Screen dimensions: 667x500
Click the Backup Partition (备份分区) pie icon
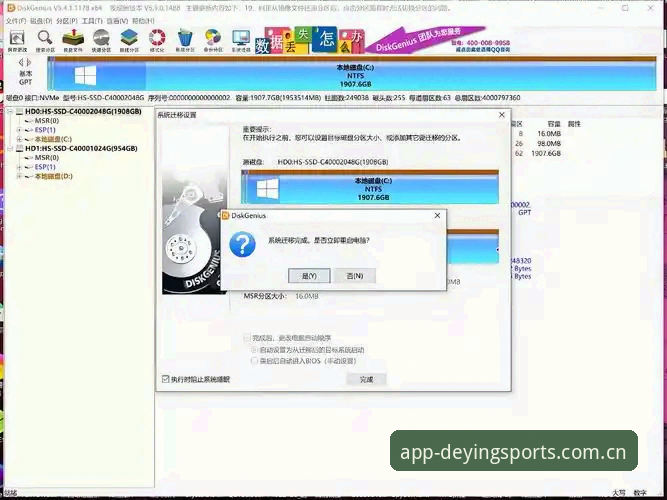click(213, 38)
